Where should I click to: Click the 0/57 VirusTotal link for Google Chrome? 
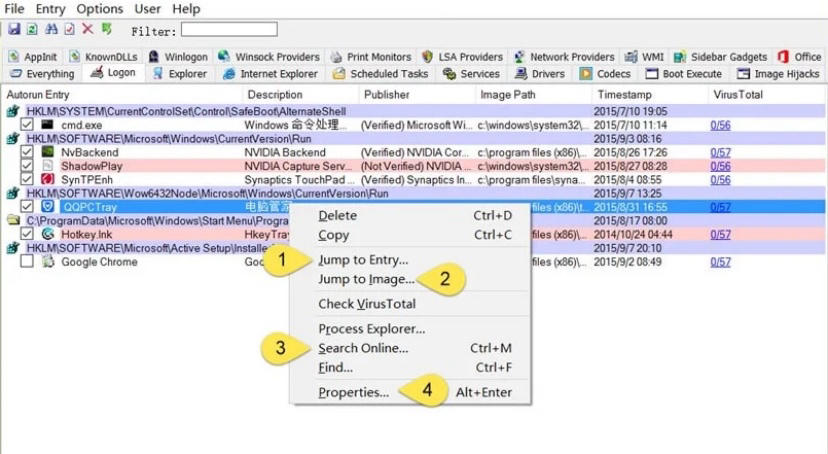click(719, 262)
